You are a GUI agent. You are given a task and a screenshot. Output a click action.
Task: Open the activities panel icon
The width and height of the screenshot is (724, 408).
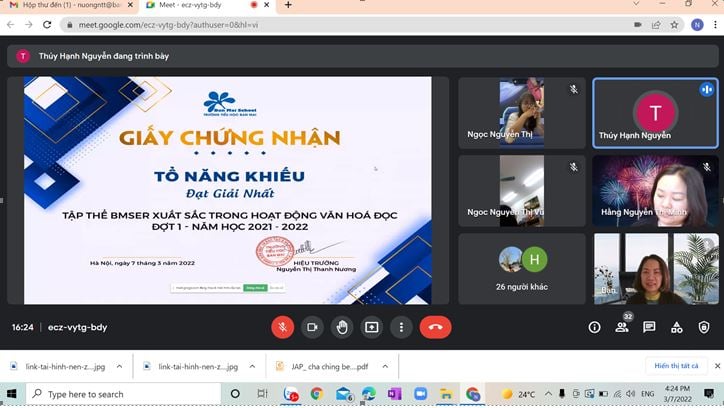coord(677,327)
